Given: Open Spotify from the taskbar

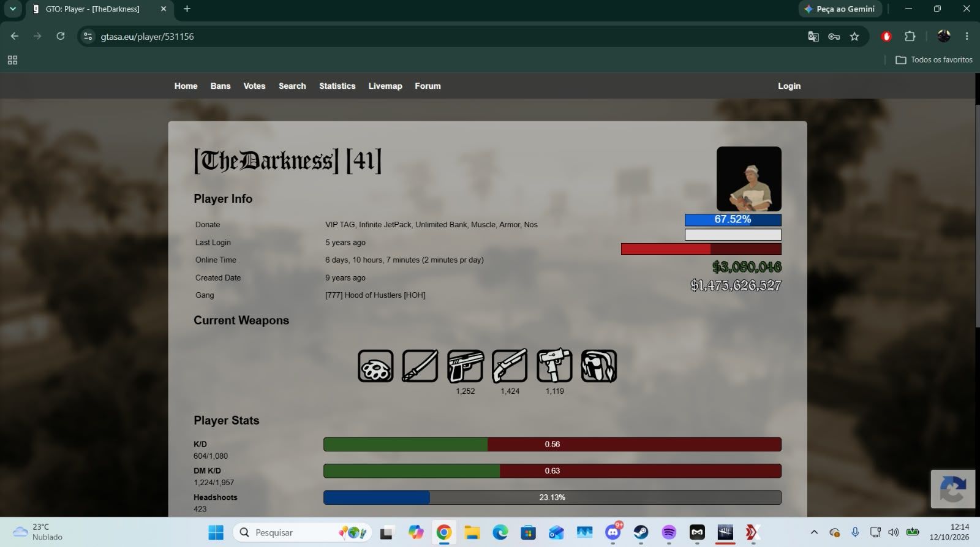Looking at the screenshot, I should coord(669,532).
